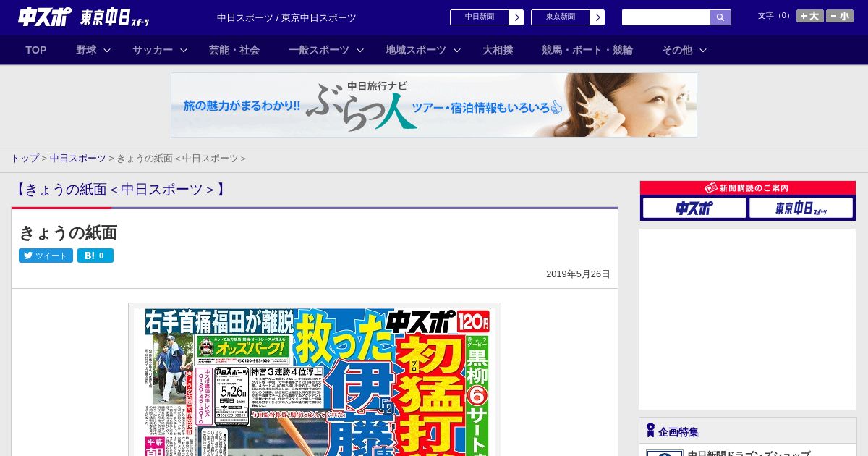This screenshot has height=456, width=868.
Task: Open the 中日新聞 link button
Action: [479, 17]
